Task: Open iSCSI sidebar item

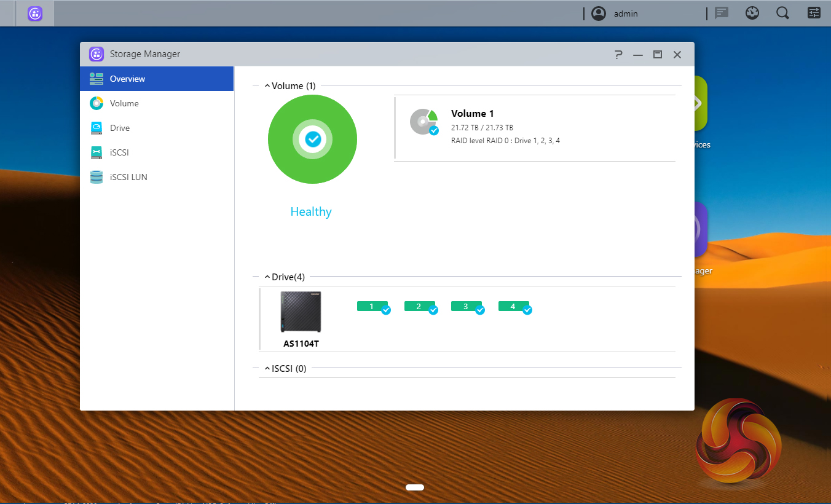Action: click(119, 152)
